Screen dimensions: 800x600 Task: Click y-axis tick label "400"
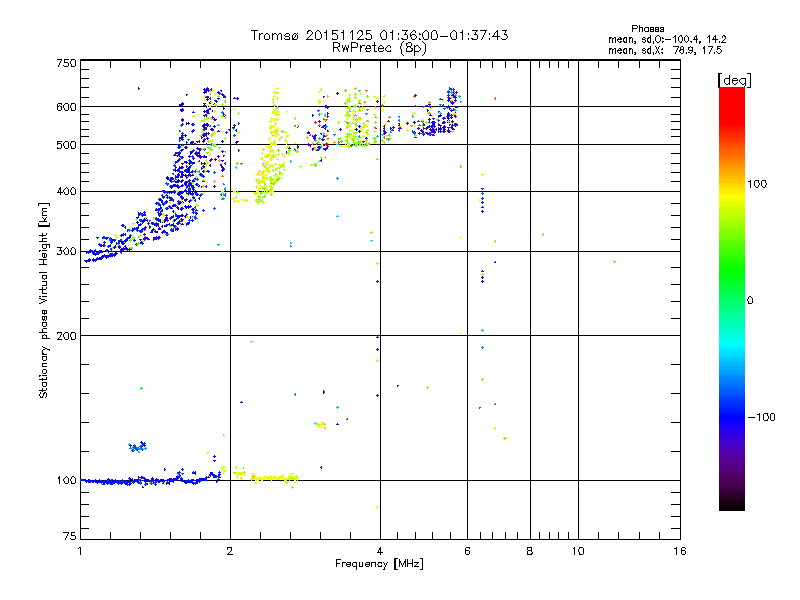[66, 192]
